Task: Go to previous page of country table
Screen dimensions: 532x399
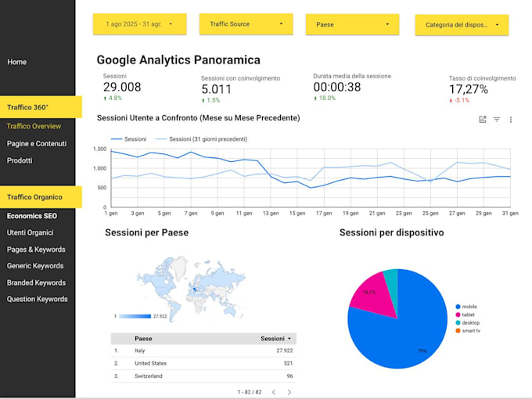Action: point(274,392)
